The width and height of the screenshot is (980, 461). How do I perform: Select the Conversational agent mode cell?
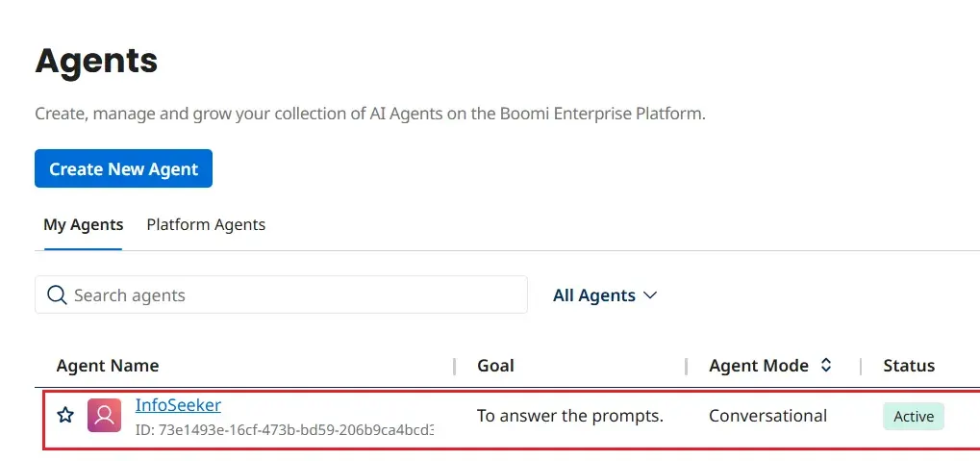tap(767, 416)
